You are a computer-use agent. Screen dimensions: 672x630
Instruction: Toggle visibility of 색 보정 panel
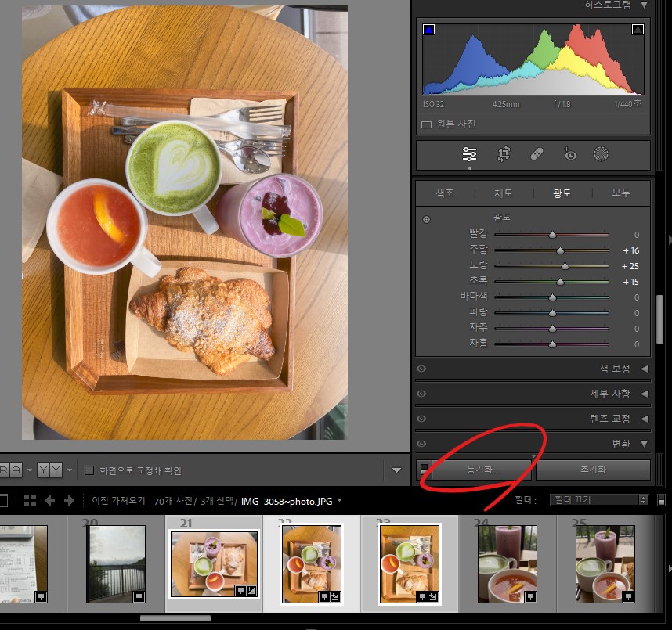coord(421,369)
